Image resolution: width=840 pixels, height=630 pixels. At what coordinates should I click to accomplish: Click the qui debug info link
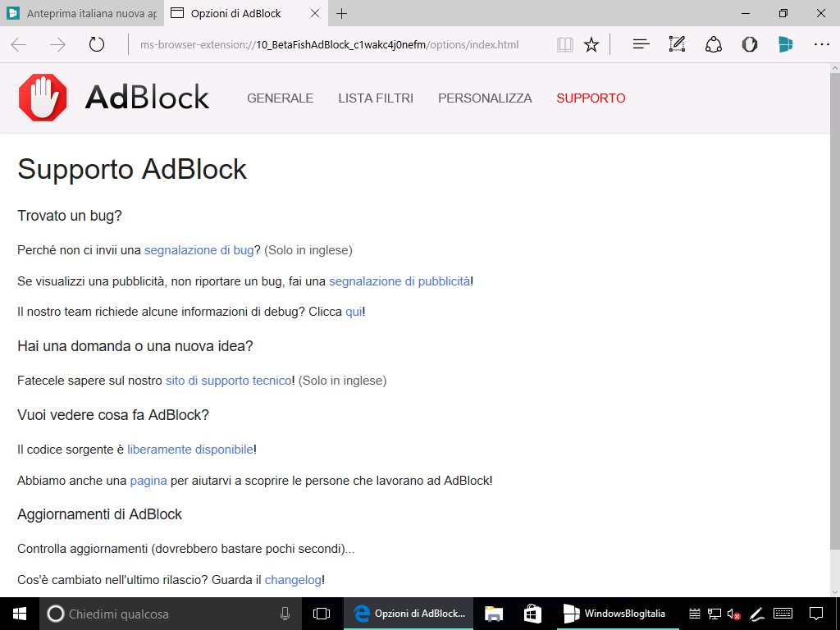point(354,312)
